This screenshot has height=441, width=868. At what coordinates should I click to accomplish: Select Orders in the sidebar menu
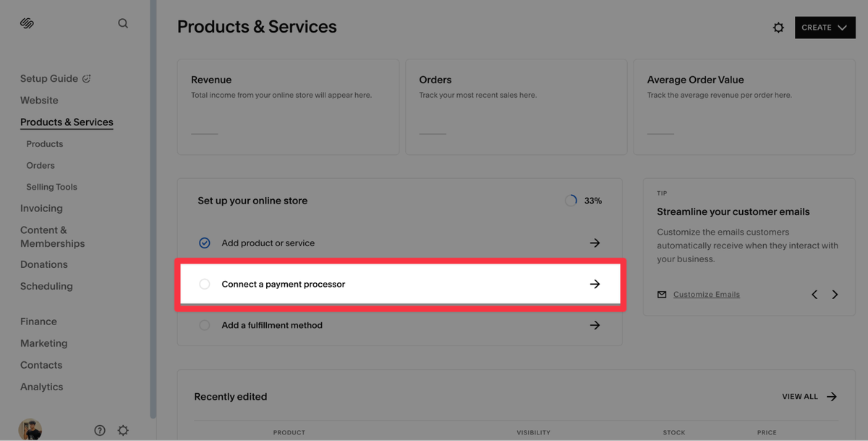coord(40,164)
